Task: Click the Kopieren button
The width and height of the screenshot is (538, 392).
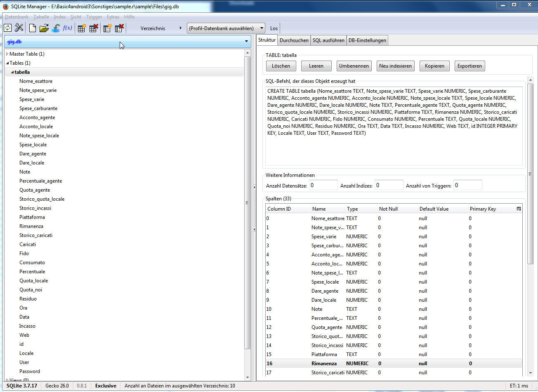Action: pyautogui.click(x=434, y=66)
